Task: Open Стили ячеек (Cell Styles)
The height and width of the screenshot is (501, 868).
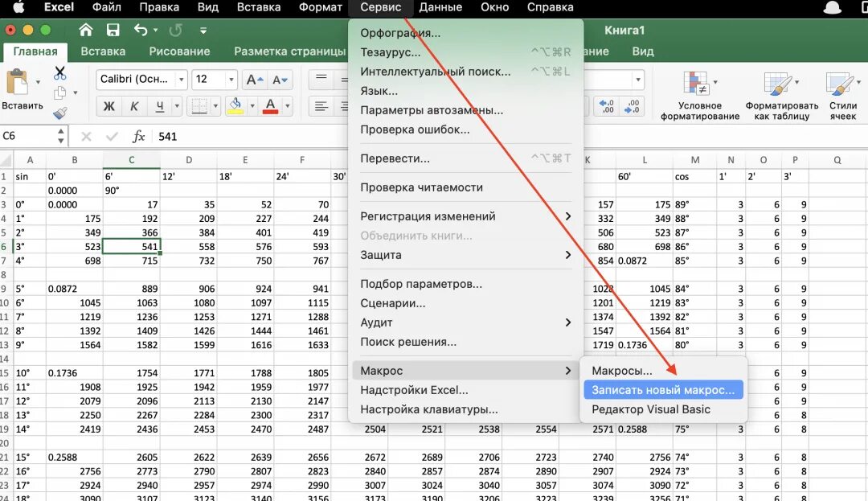Action: click(x=839, y=94)
